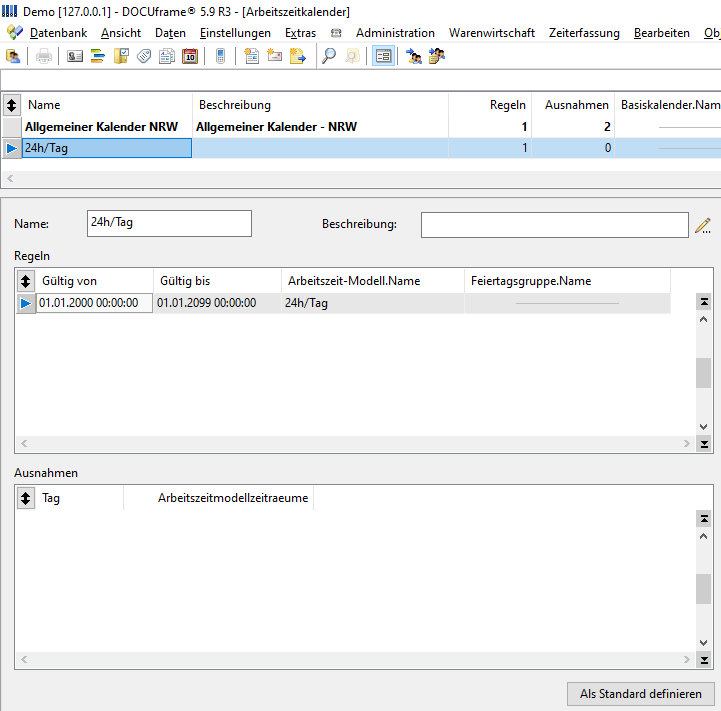Viewport: 721px width, 711px height.
Task: Click the DOCUframe menu bar logo icon
Action: (15, 33)
